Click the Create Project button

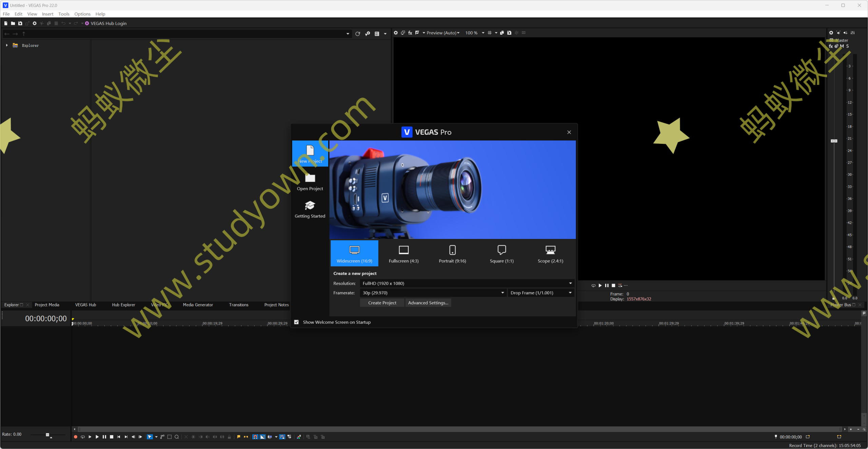pyautogui.click(x=382, y=303)
